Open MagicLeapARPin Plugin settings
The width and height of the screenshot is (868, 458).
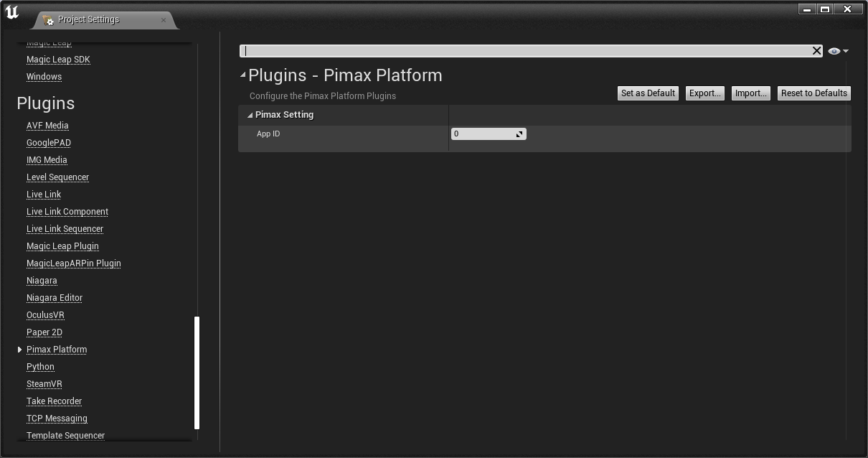[74, 263]
